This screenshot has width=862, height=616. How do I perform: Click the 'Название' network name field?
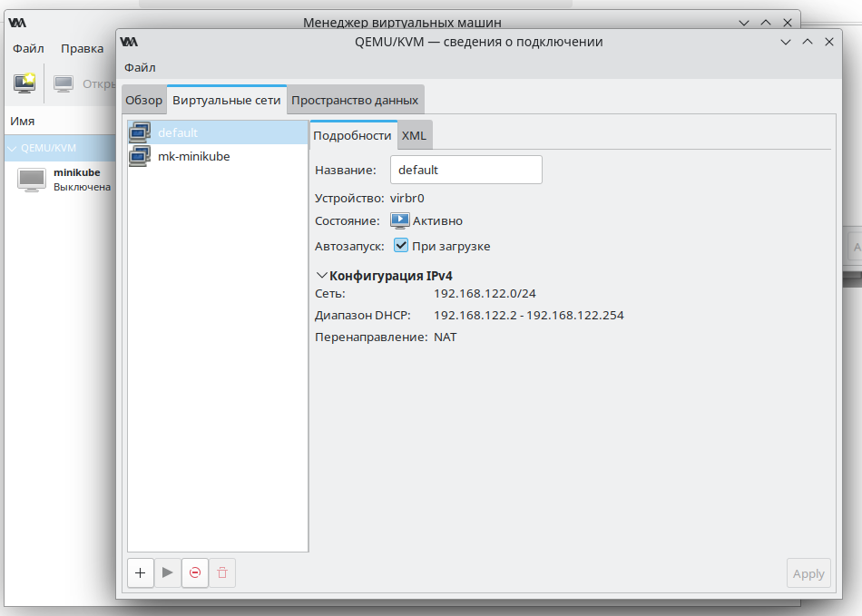465,170
